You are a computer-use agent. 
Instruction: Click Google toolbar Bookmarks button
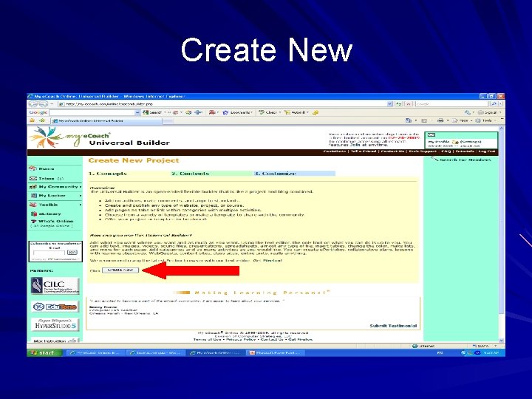point(237,112)
